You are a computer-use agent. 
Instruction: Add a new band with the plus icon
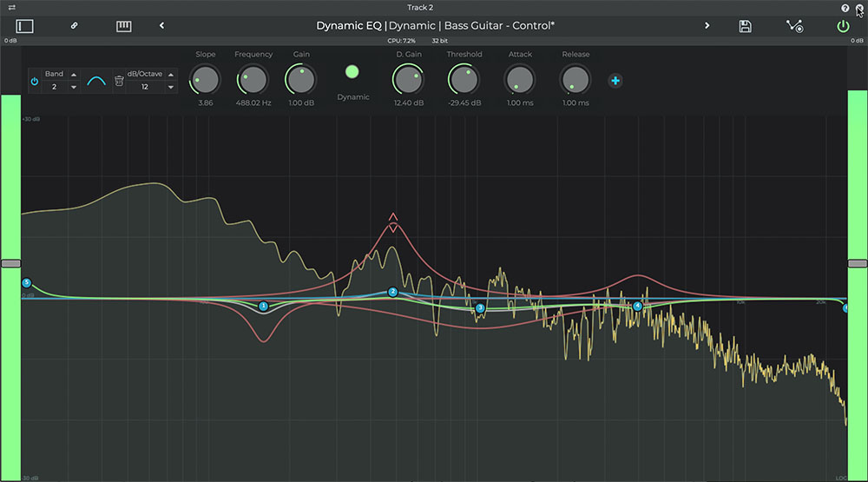615,81
